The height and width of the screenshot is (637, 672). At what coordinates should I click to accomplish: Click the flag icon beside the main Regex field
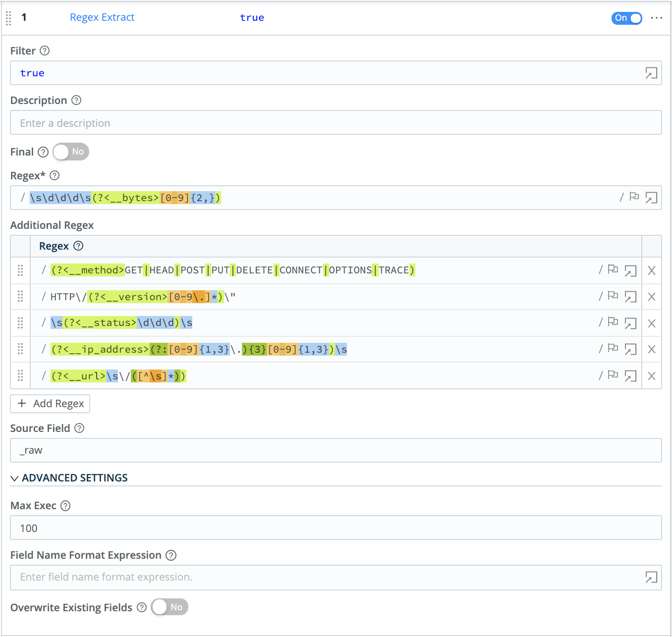(634, 196)
